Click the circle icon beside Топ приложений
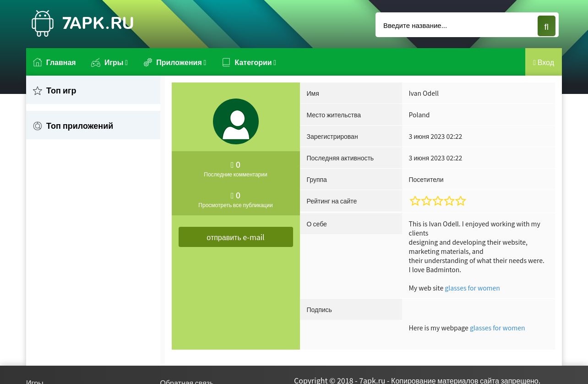The height and width of the screenshot is (384, 588). (38, 126)
